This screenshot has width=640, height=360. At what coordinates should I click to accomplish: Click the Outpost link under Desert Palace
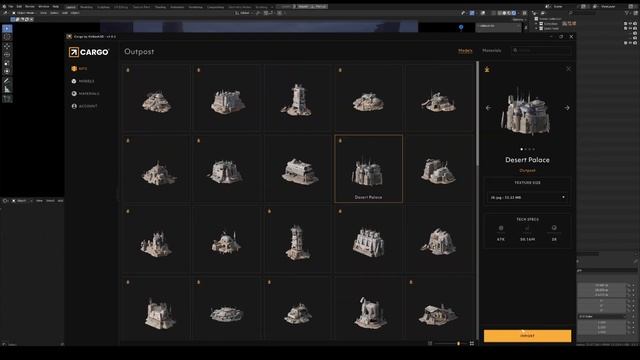click(527, 171)
